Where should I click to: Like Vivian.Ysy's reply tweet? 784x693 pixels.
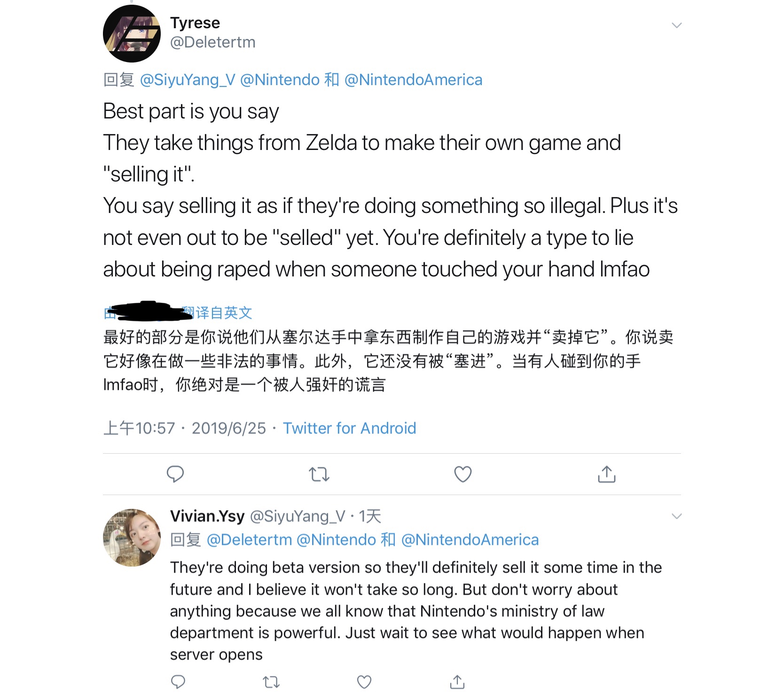(x=364, y=682)
